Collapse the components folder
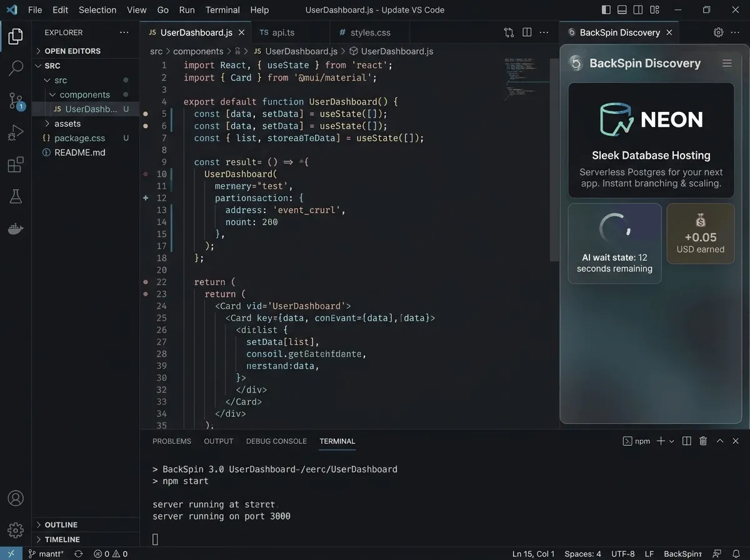Viewport: 750px width, 560px height. point(86,94)
